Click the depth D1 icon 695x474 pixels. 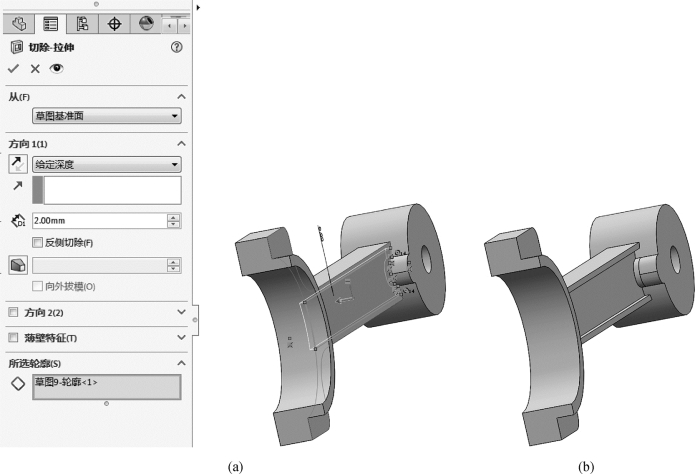(18, 220)
